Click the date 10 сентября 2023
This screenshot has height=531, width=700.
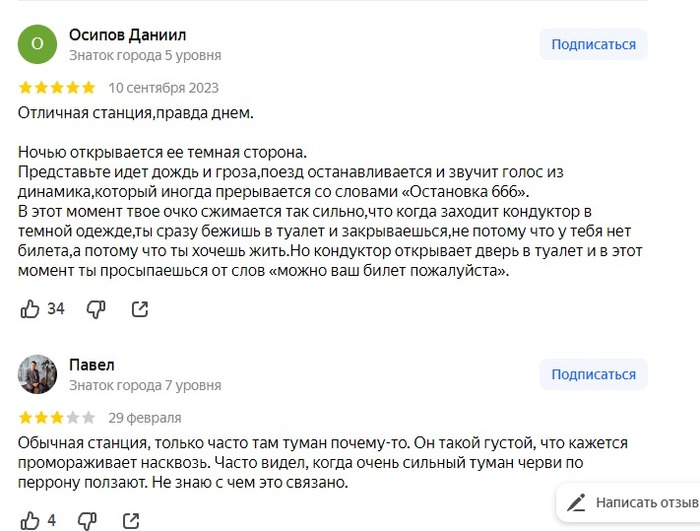pos(163,88)
